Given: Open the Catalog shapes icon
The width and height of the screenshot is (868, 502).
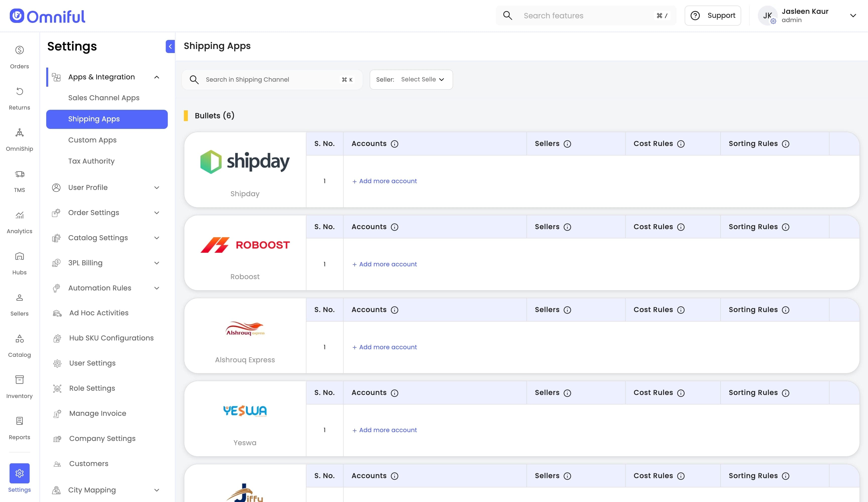Looking at the screenshot, I should (x=19, y=339).
